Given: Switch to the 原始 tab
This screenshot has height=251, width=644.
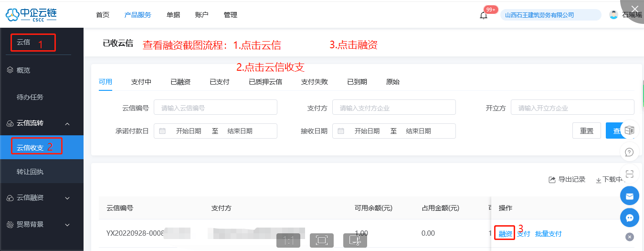Looking at the screenshot, I should pyautogui.click(x=393, y=82).
